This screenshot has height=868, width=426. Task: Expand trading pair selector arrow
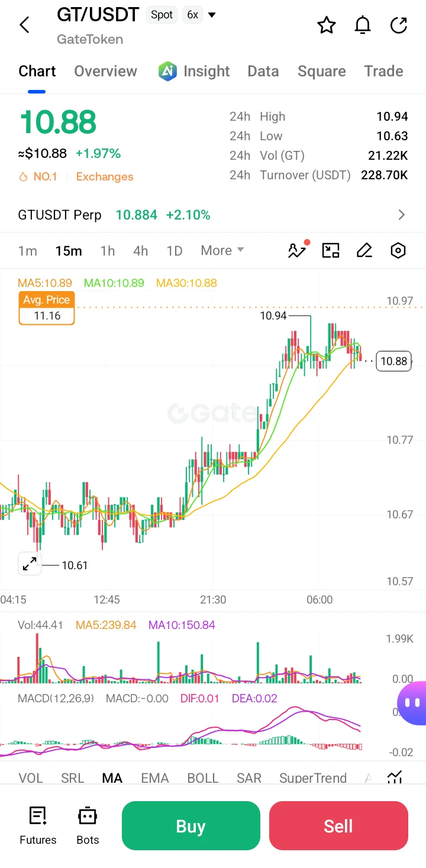point(212,15)
